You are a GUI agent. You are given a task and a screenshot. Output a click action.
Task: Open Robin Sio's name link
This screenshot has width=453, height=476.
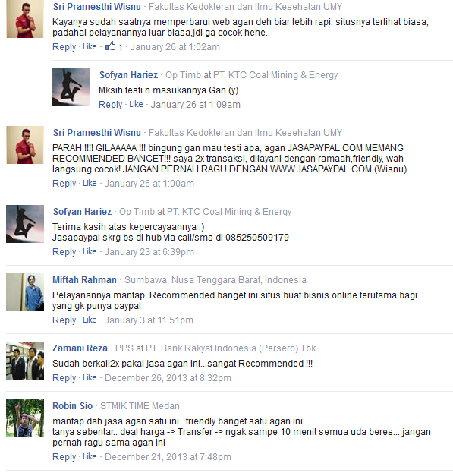tap(73, 405)
